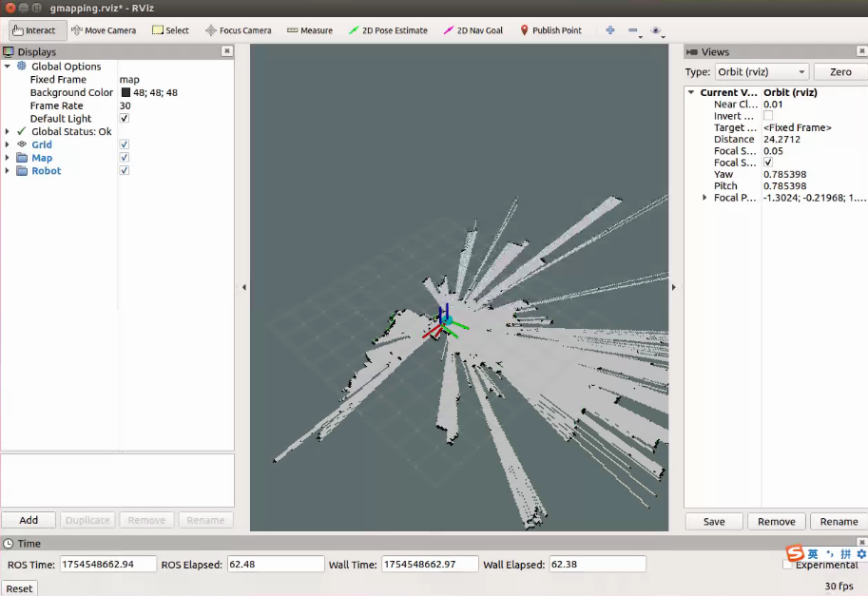
Task: Click the Distance value 24.2712
Action: (x=781, y=139)
